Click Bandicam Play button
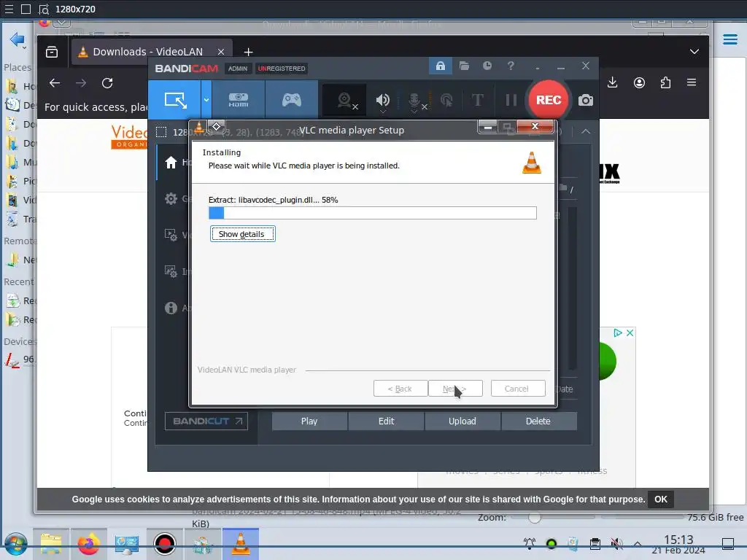The height and width of the screenshot is (560, 747). (x=309, y=421)
